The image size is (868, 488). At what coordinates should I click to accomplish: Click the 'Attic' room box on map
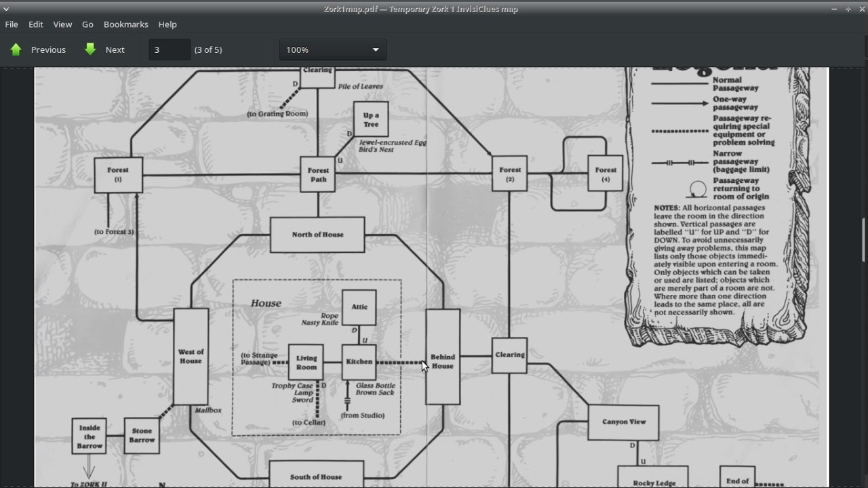click(359, 308)
